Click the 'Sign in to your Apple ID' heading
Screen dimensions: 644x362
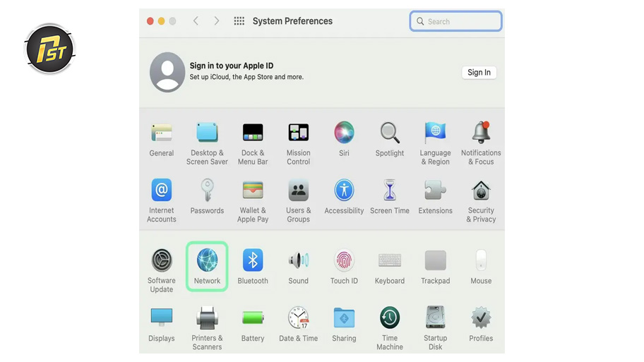[231, 66]
